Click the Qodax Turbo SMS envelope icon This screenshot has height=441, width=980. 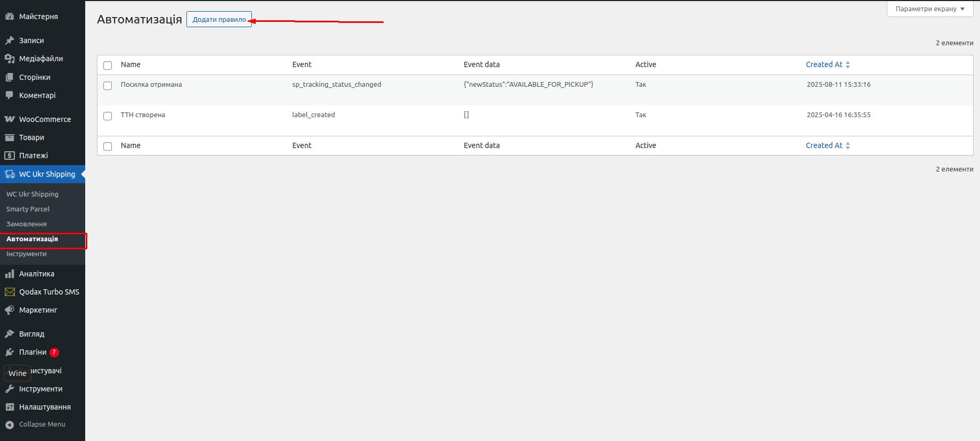[9, 292]
